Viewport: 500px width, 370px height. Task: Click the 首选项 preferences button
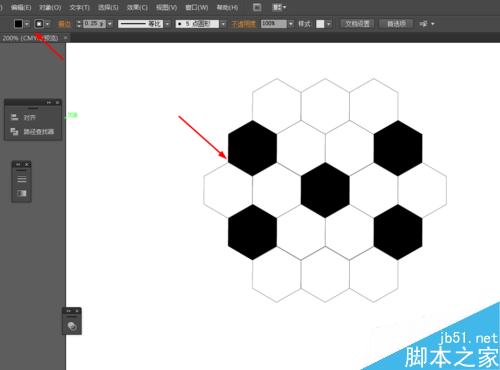tap(396, 24)
